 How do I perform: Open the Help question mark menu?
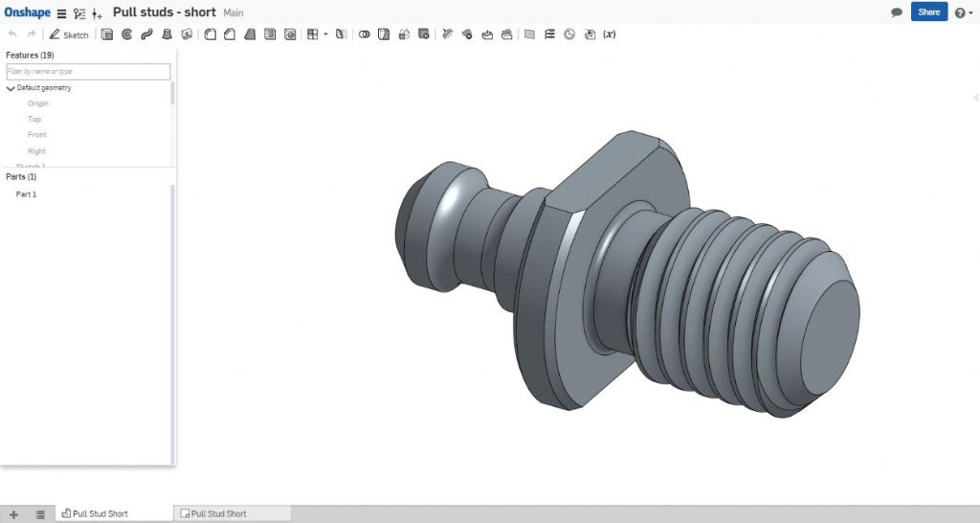[x=963, y=12]
